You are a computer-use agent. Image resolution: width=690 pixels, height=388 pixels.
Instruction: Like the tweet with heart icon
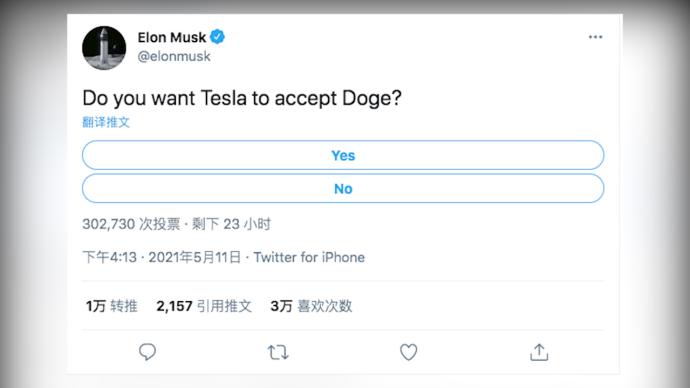[408, 352]
